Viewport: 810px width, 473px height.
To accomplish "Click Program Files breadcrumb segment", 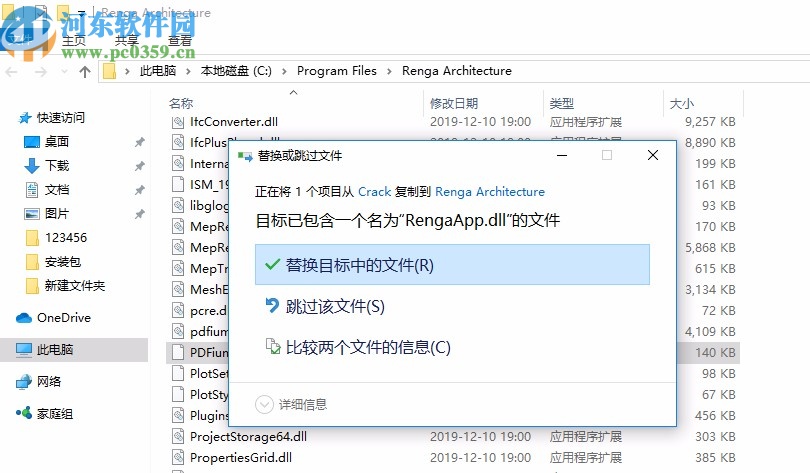I will coord(337,71).
